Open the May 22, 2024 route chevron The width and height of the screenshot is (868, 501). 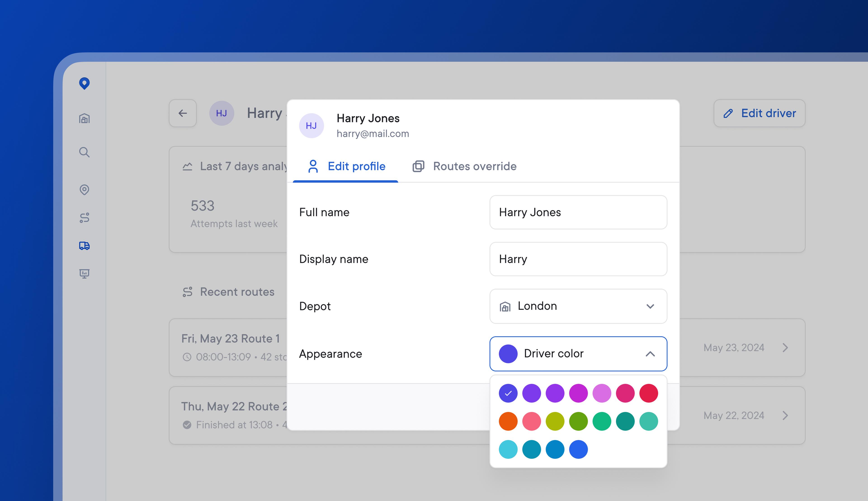(785, 416)
